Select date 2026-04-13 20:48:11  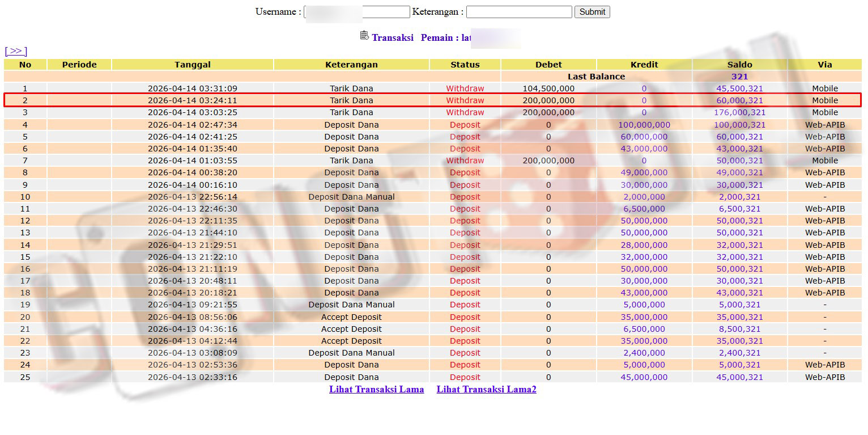pos(193,281)
